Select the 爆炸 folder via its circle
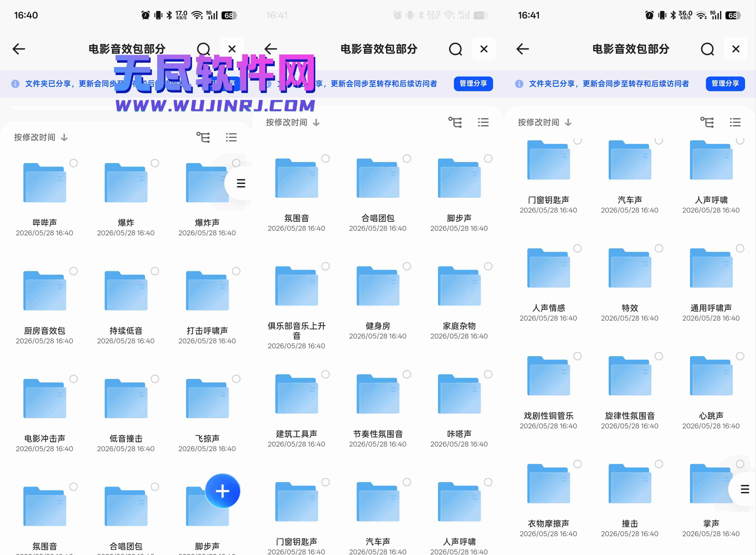Screen dimensions: 756x555 155,163
